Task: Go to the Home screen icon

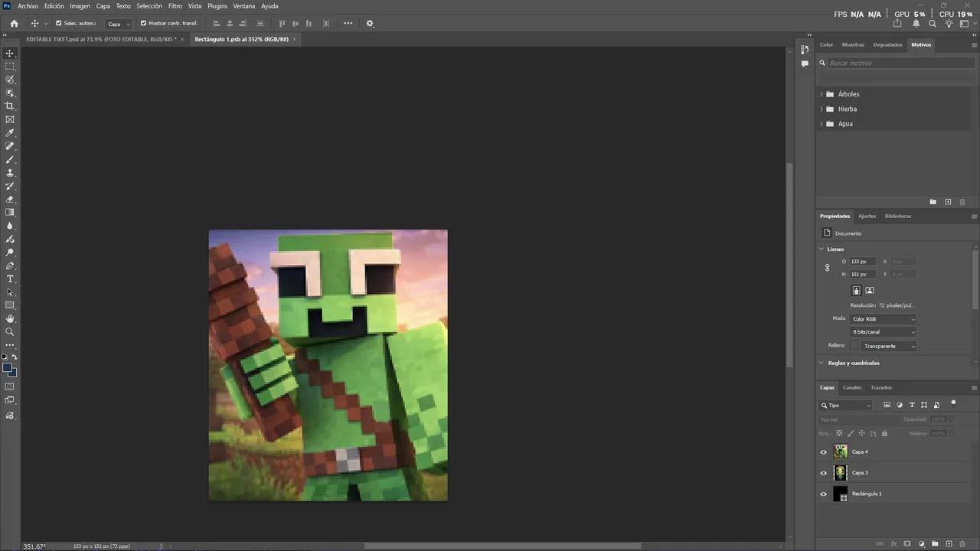Action: click(x=14, y=24)
